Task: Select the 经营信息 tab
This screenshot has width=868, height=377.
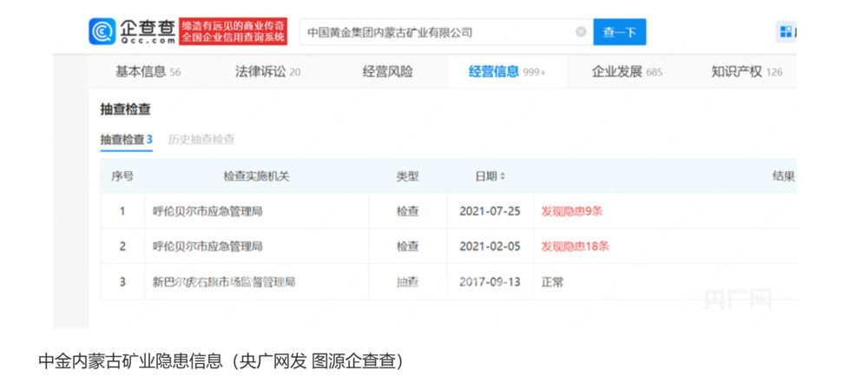Action: coord(507,71)
